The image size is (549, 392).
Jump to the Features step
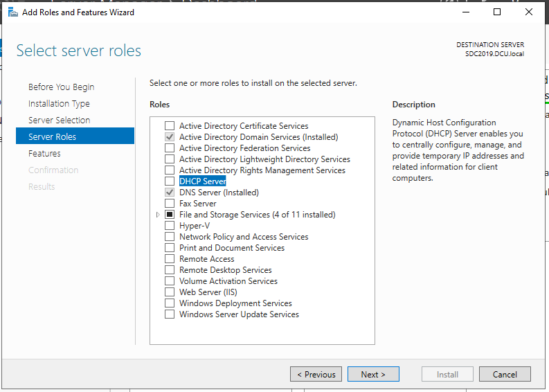(44, 154)
